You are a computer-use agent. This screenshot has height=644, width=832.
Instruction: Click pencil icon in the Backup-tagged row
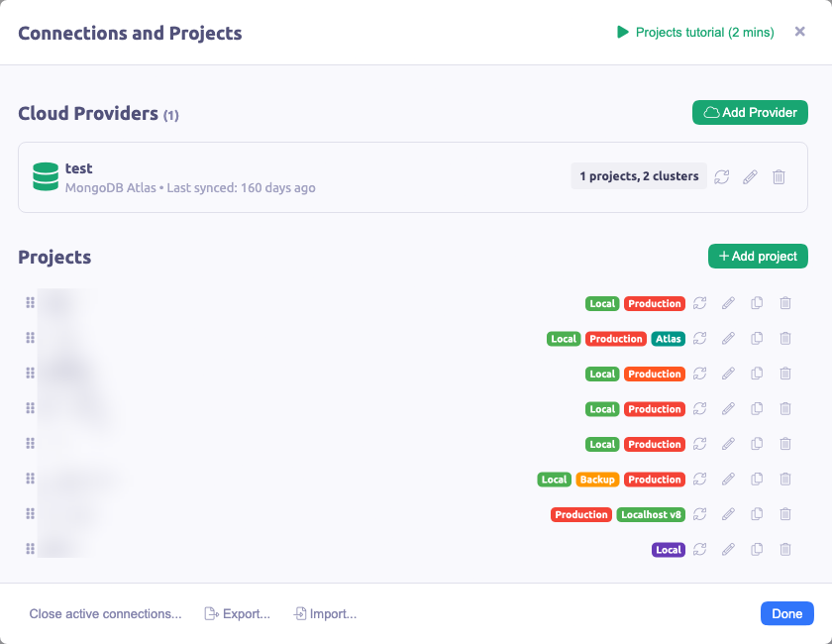pyautogui.click(x=728, y=480)
